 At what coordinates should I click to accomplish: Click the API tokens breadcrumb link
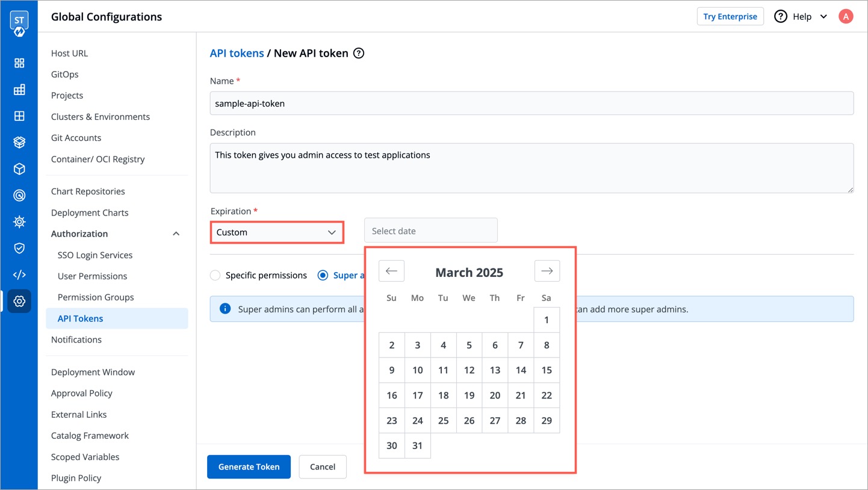coord(237,54)
